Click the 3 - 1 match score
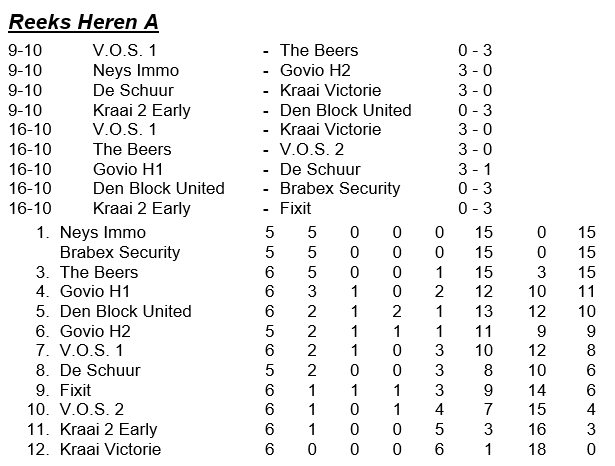Image resolution: width=615 pixels, height=466 pixels. (475, 169)
